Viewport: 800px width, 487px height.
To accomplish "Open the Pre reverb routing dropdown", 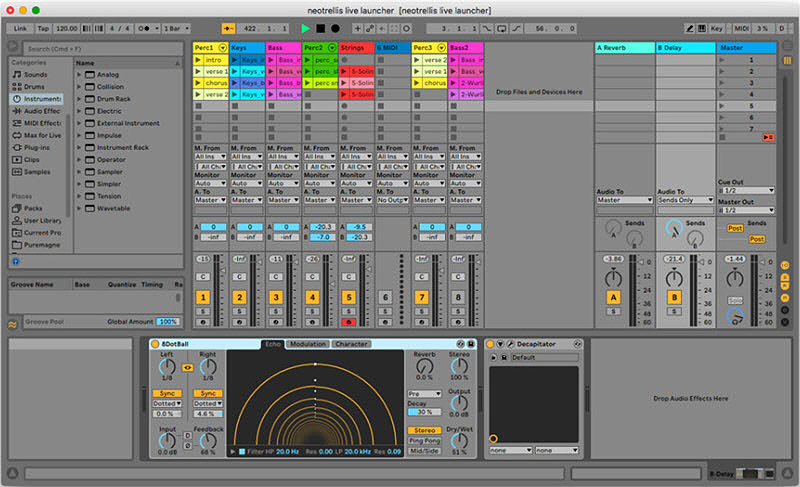I will 424,394.
